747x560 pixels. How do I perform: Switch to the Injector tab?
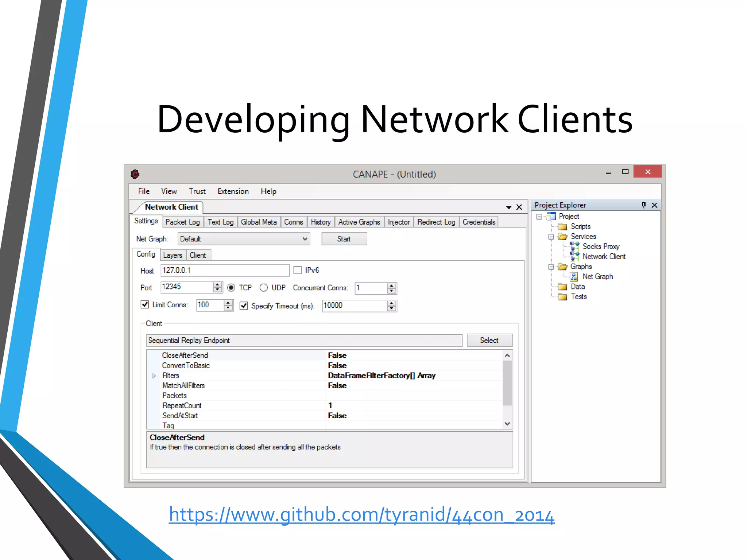point(399,222)
